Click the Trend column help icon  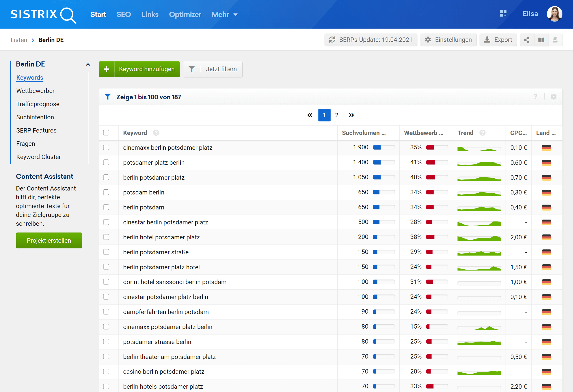click(x=482, y=133)
